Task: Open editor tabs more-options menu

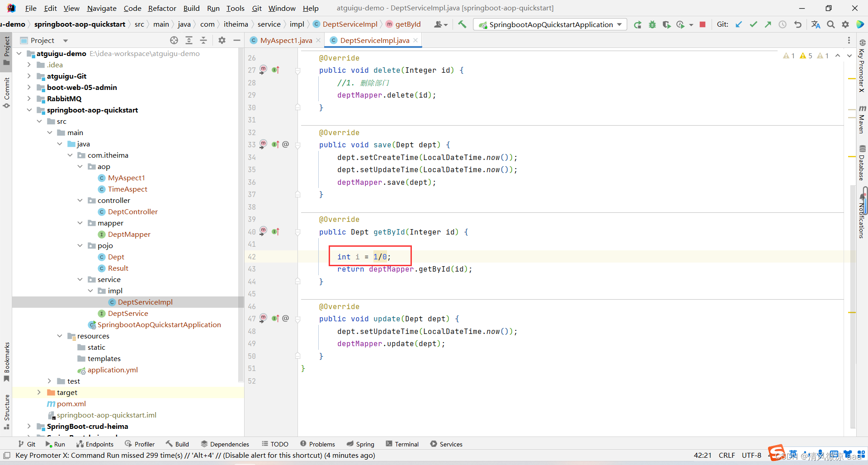Action: point(849,40)
